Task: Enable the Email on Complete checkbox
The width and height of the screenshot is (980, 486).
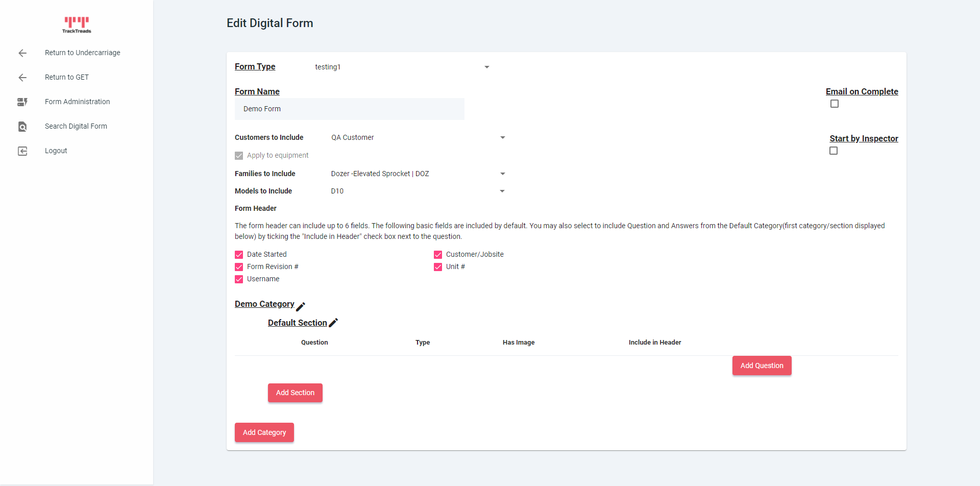Action: (x=835, y=104)
